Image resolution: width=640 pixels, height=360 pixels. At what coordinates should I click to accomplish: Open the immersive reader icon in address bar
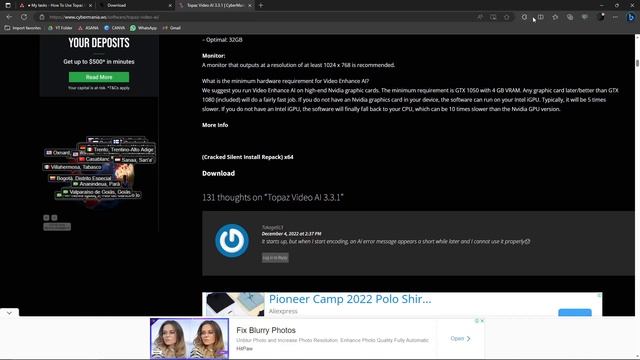point(493,17)
